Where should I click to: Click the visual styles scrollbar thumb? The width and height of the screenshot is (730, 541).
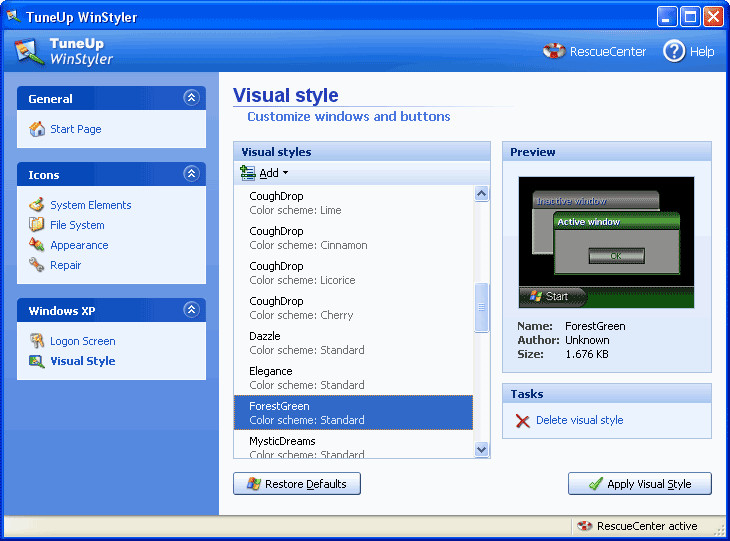click(481, 307)
